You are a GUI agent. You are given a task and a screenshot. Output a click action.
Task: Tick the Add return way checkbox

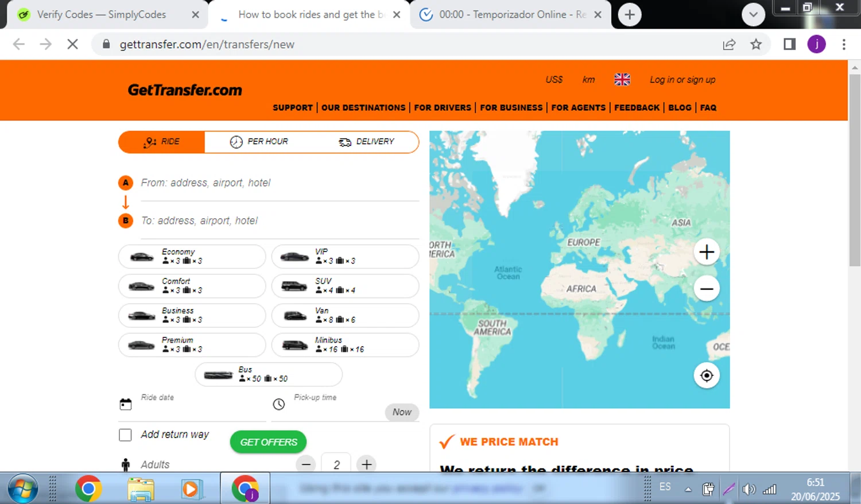point(125,435)
